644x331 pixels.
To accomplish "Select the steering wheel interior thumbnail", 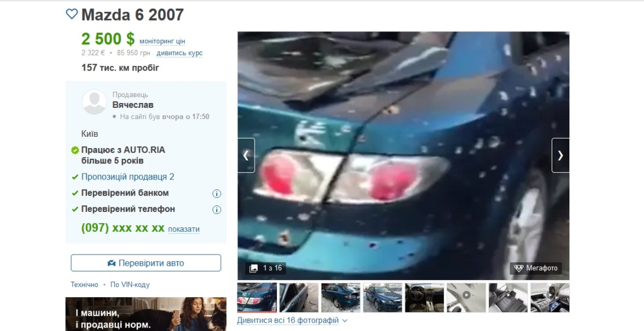I will tap(424, 297).
